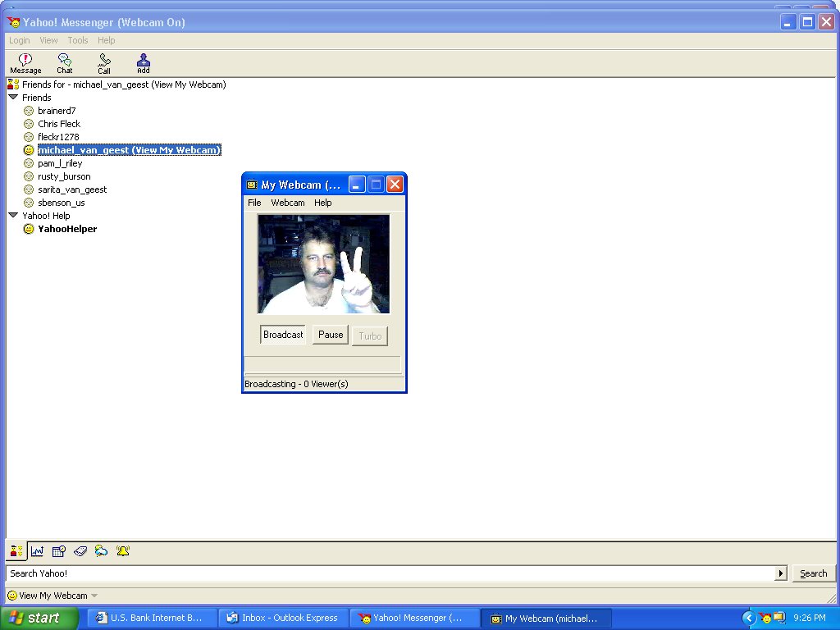
Task: Click the yellow smiley beside michael_van_geest
Action: click(29, 150)
